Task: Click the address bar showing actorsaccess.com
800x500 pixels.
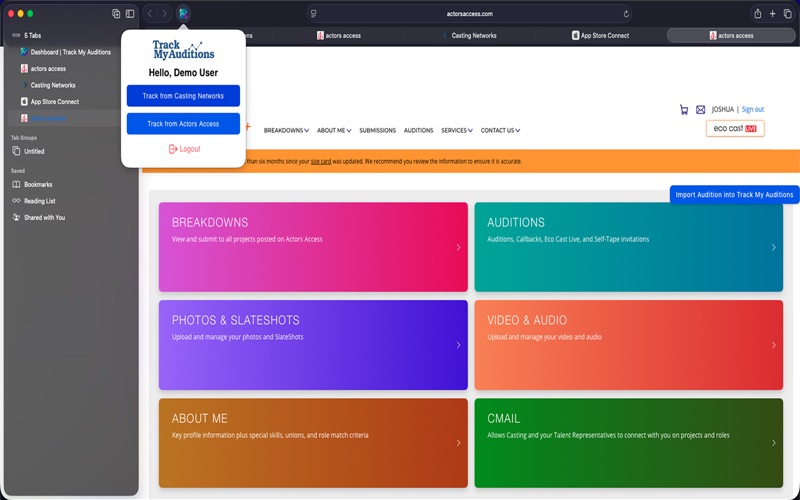Action: (469, 14)
